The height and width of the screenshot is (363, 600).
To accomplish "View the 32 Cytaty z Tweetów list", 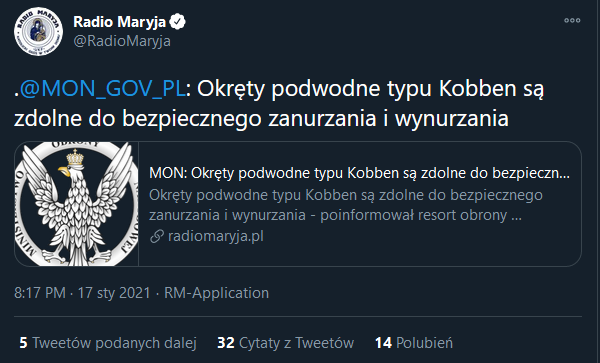I will click(x=285, y=343).
